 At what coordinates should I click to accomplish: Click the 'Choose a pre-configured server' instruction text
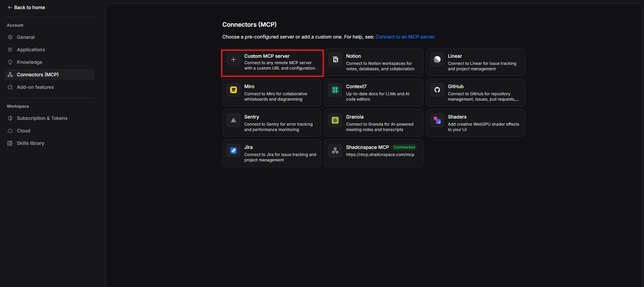click(298, 37)
